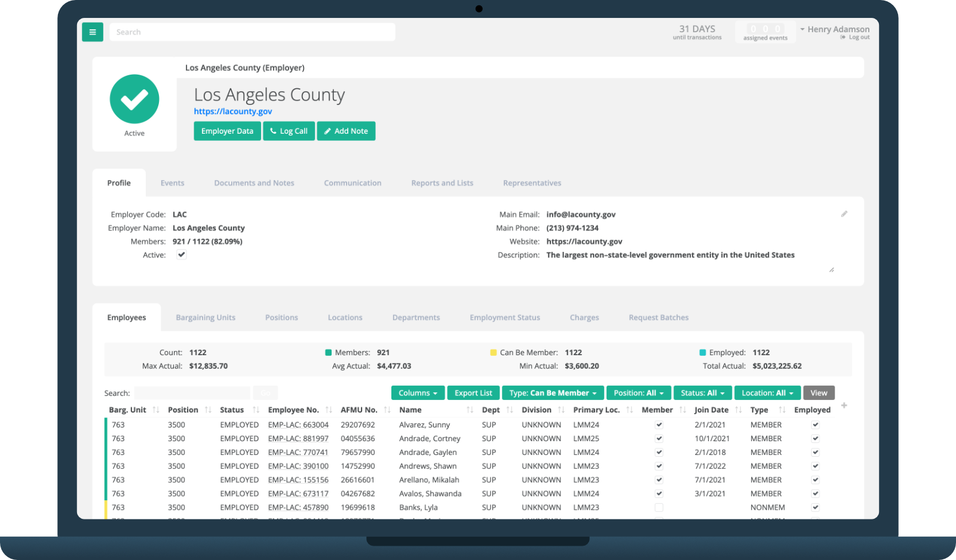Open https://lacounty.gov header link

pos(233,112)
